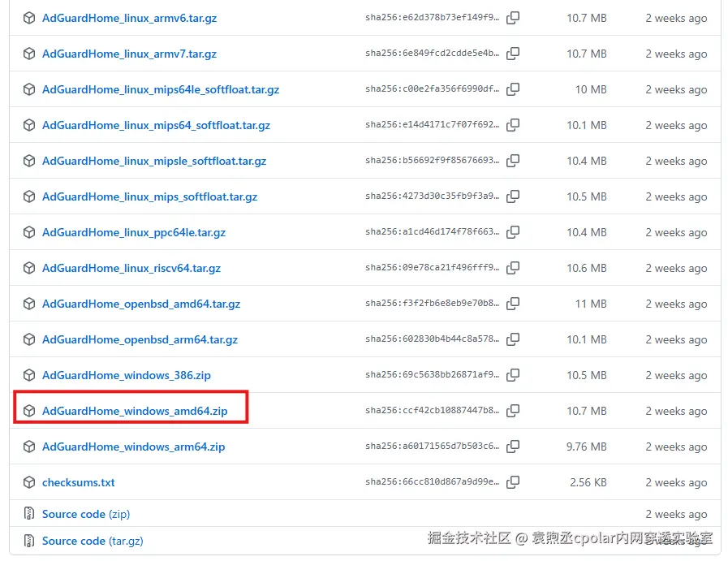Select hash text sha256:69c5638bb26871af9…

coord(432,375)
